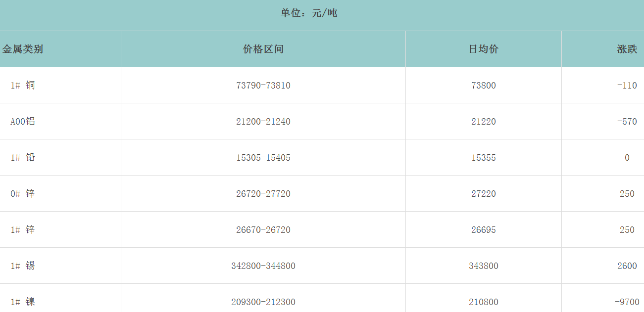Click the 金属类别 column header
The width and height of the screenshot is (644, 312).
click(23, 49)
